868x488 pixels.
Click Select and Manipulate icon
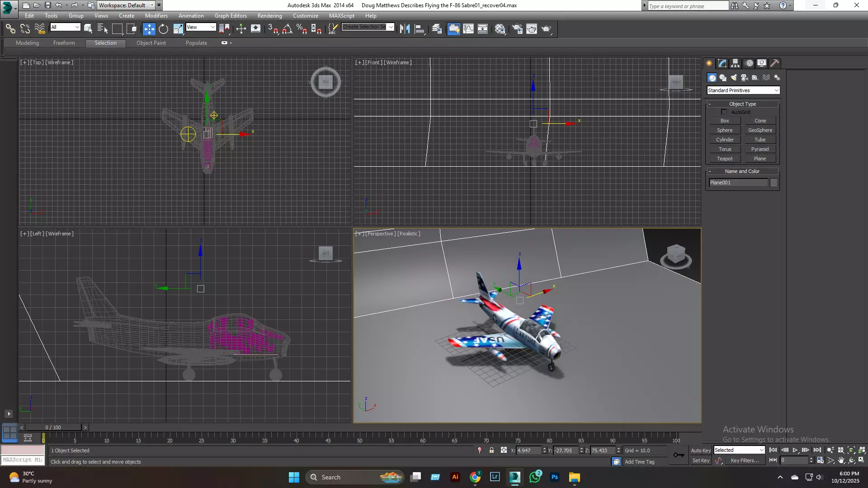(241, 29)
